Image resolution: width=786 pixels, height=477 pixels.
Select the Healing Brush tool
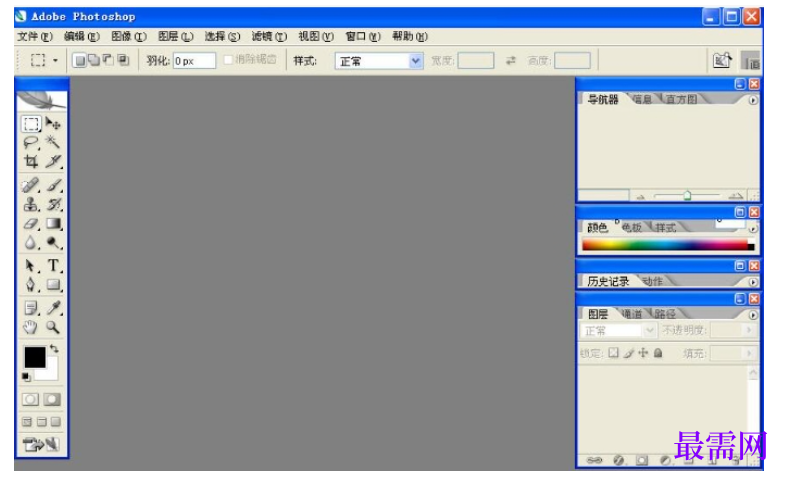pyautogui.click(x=31, y=185)
